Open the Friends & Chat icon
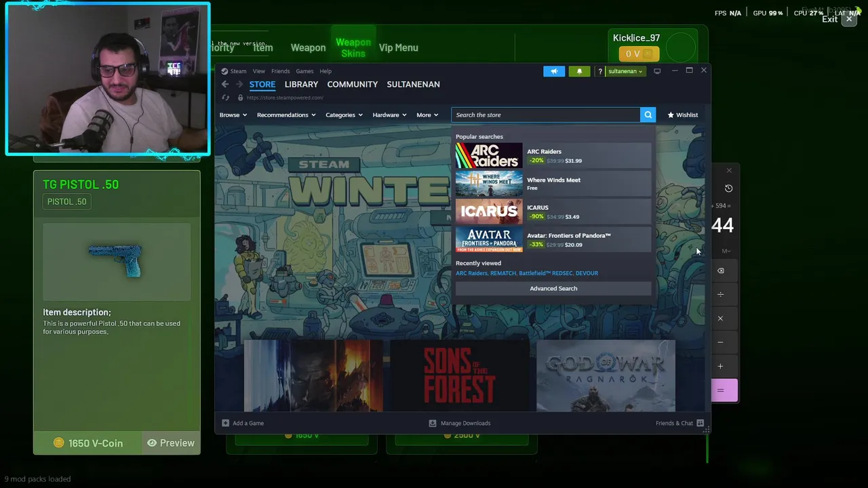This screenshot has height=488, width=868. [x=700, y=423]
